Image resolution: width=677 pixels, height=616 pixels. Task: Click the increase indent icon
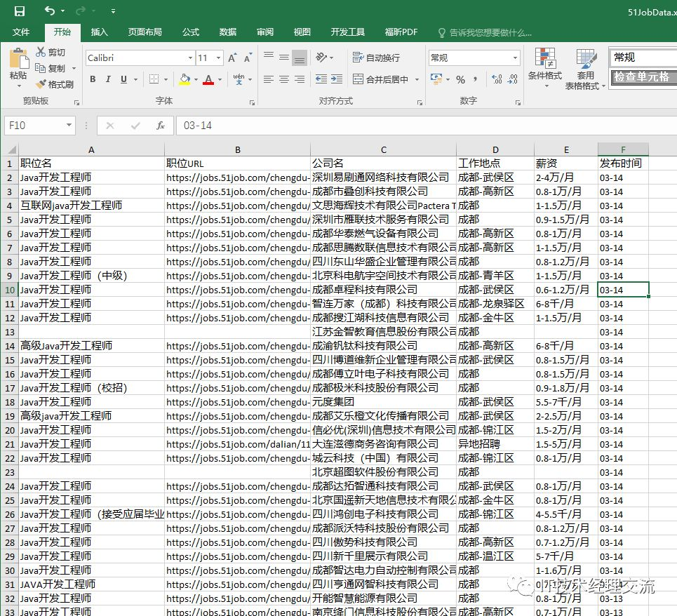click(337, 79)
